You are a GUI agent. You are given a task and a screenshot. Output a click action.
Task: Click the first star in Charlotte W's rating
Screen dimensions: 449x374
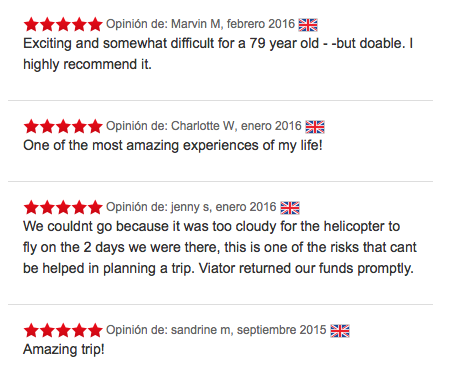coord(31,126)
